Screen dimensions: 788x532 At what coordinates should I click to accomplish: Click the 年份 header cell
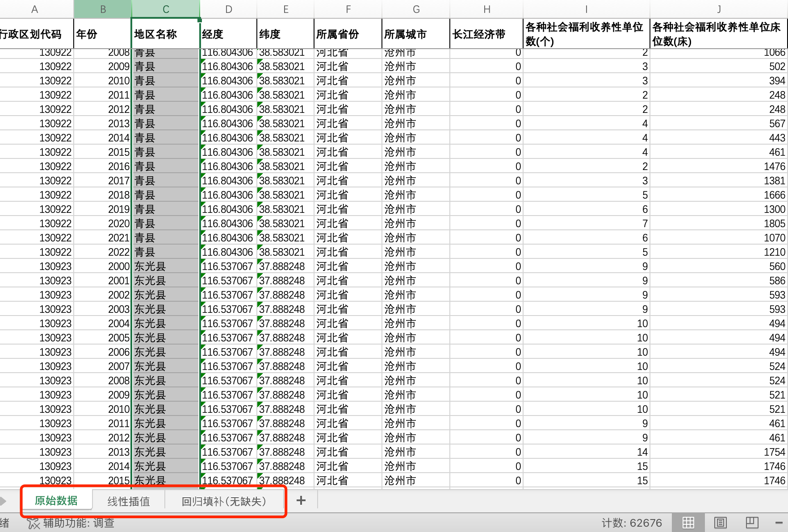tap(103, 34)
